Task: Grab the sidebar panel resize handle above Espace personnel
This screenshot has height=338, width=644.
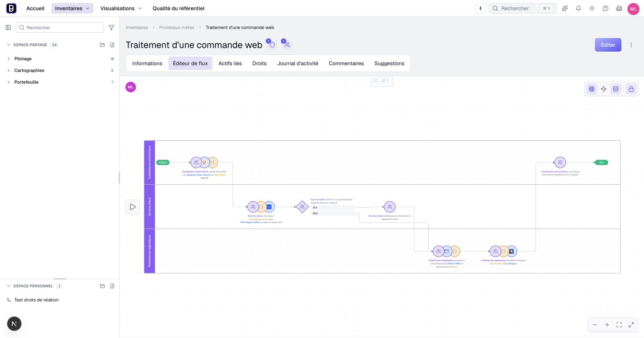Action: pos(60,279)
